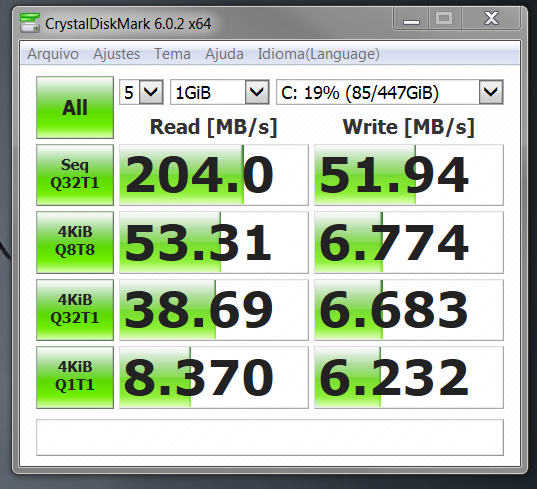Open the Tema menu
This screenshot has width=537, height=489.
172,54
